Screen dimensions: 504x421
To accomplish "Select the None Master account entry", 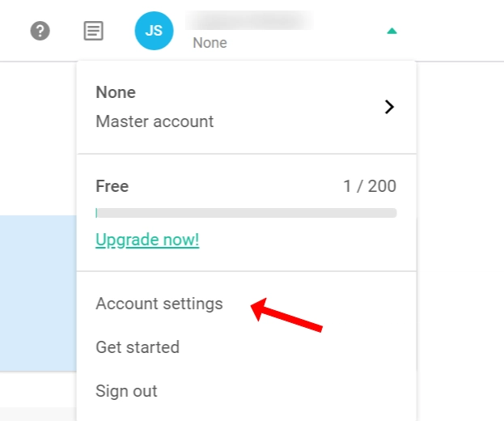I will pyautogui.click(x=155, y=107).
